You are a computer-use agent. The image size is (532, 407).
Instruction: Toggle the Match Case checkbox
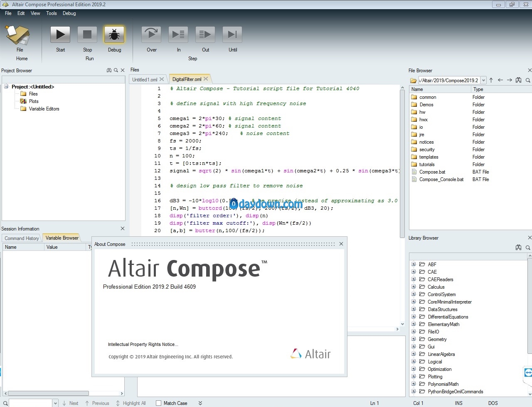pyautogui.click(x=158, y=403)
